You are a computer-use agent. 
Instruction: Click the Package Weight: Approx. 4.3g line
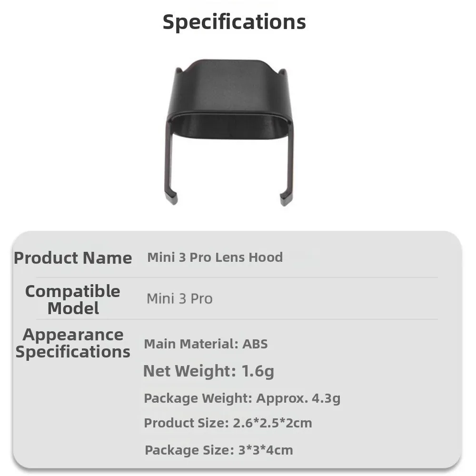242,398
